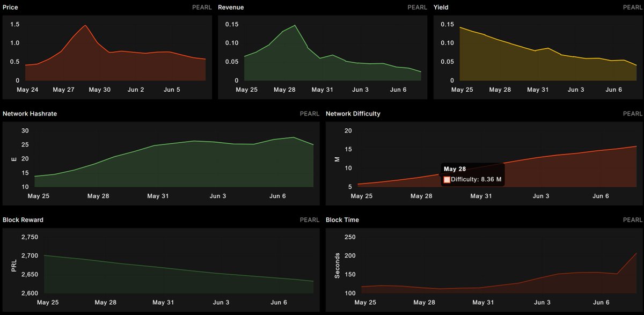Click the 'Jun 6' label on the Difficulty axis
The height and width of the screenshot is (315, 644).
[x=601, y=196]
